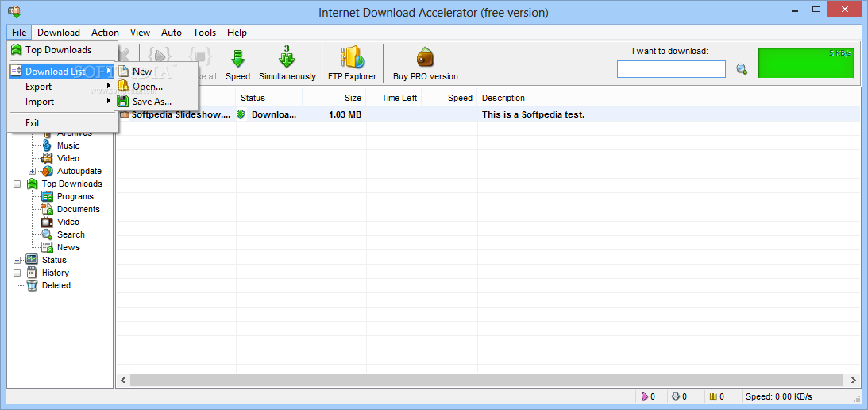Screen dimensions: 868x410
Task: Open the Download menu in the menu bar
Action: [59, 33]
